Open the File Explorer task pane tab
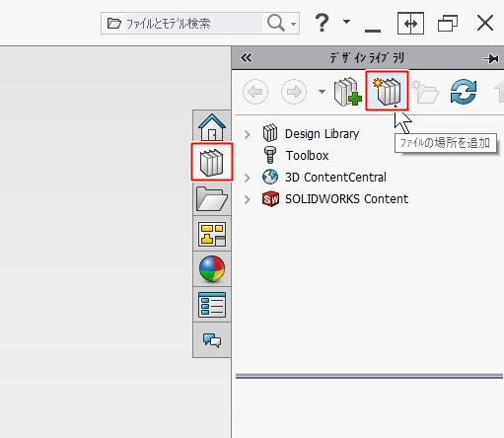 pyautogui.click(x=212, y=198)
